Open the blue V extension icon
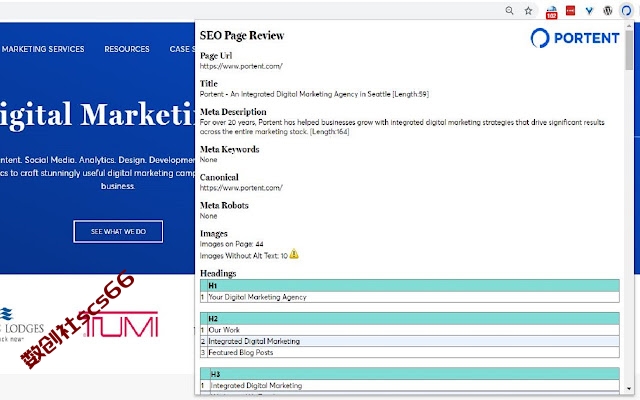 click(589, 11)
